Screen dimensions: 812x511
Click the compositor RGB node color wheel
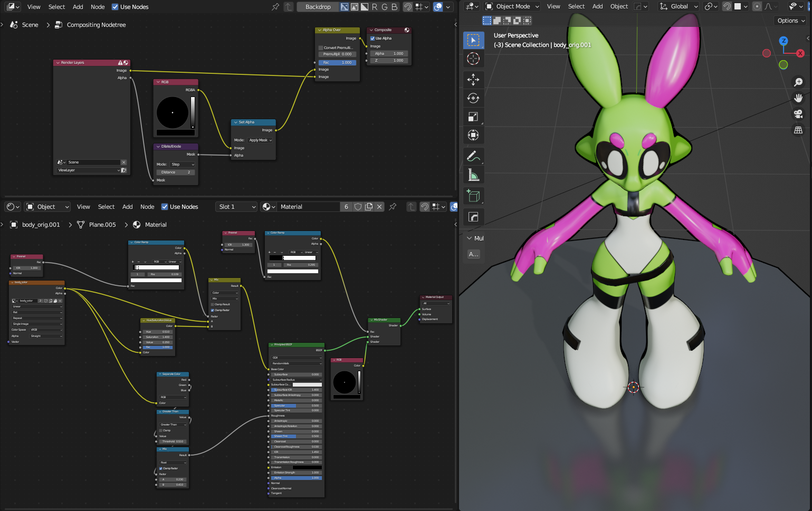pyautogui.click(x=173, y=112)
